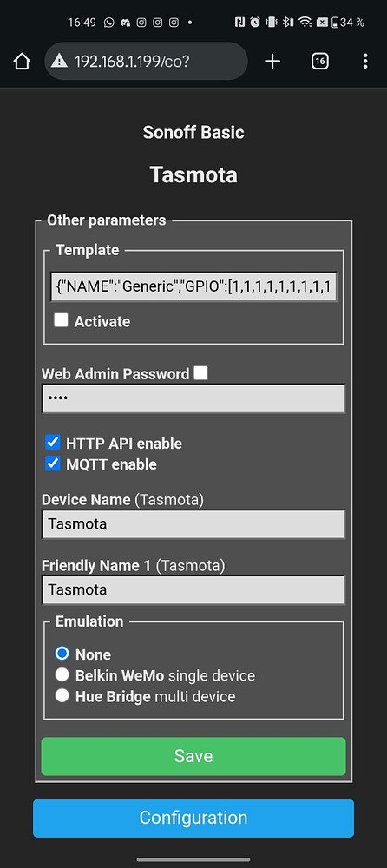Click the address bar showing 192.168.1.199
This screenshot has height=868, width=387.
pyautogui.click(x=146, y=62)
